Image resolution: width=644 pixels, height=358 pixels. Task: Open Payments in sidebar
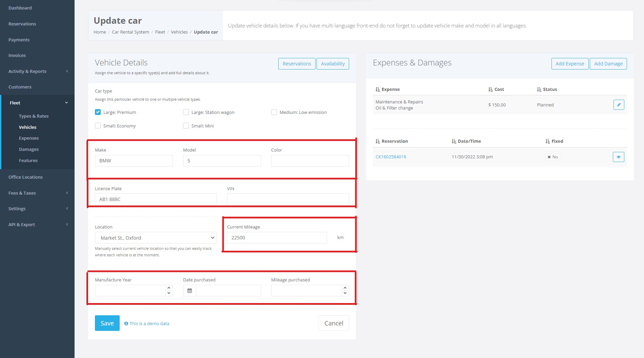[19, 40]
